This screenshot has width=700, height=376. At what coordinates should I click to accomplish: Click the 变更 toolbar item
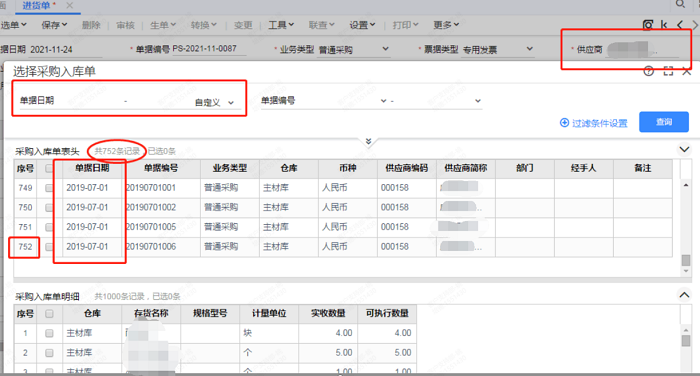(243, 25)
